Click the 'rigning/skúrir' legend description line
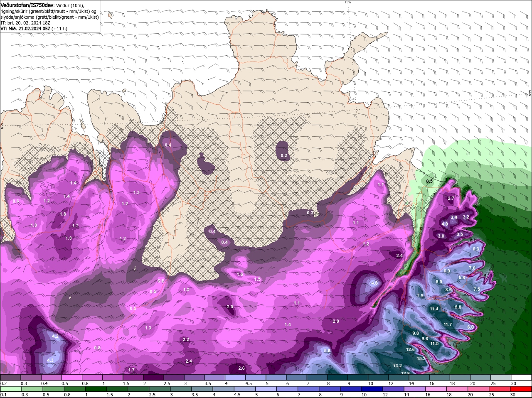 pos(49,11)
